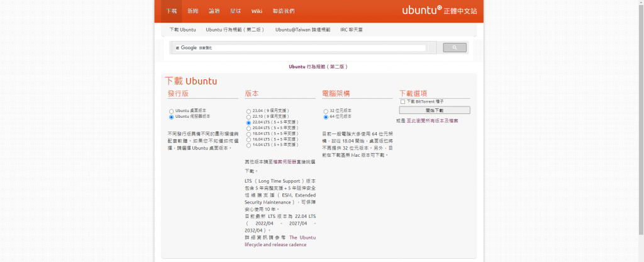Click the 版本 section heading

tap(252, 93)
